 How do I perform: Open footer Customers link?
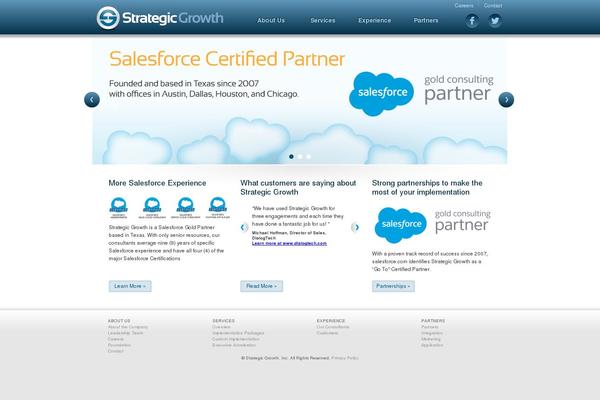pyautogui.click(x=327, y=333)
